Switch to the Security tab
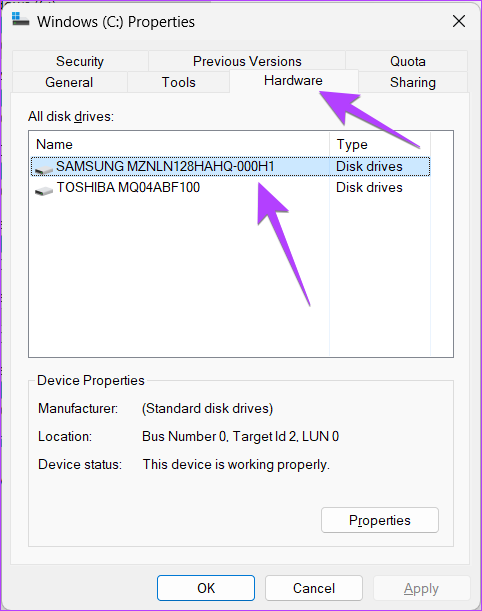 tap(80, 61)
